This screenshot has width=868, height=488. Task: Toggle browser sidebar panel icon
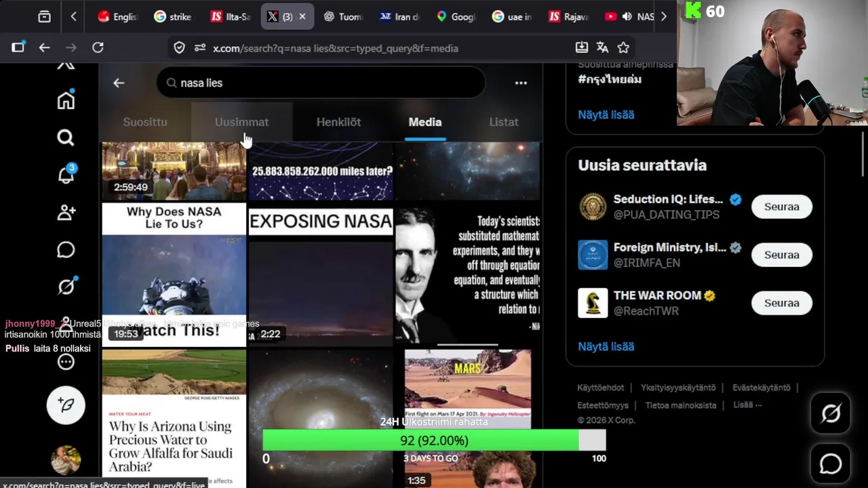(x=18, y=47)
